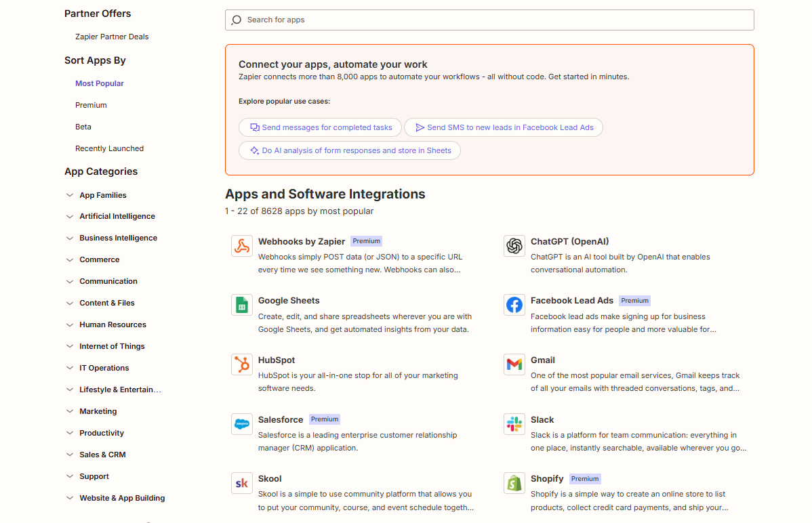This screenshot has height=523, width=812.
Task: Click the Google Sheets app icon
Action: 242,305
